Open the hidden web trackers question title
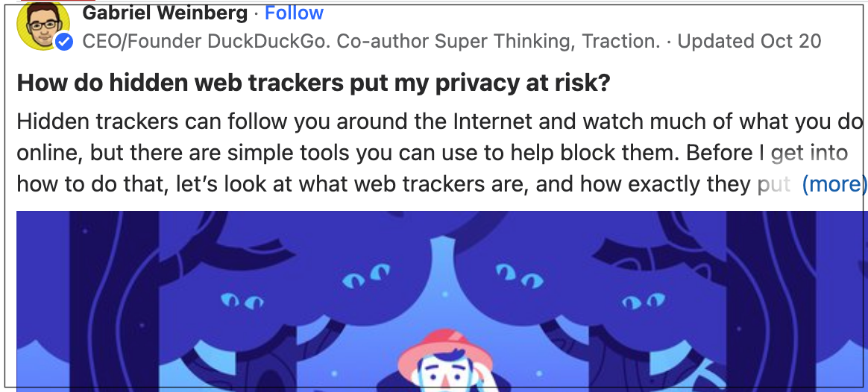868x392 pixels. [313, 83]
